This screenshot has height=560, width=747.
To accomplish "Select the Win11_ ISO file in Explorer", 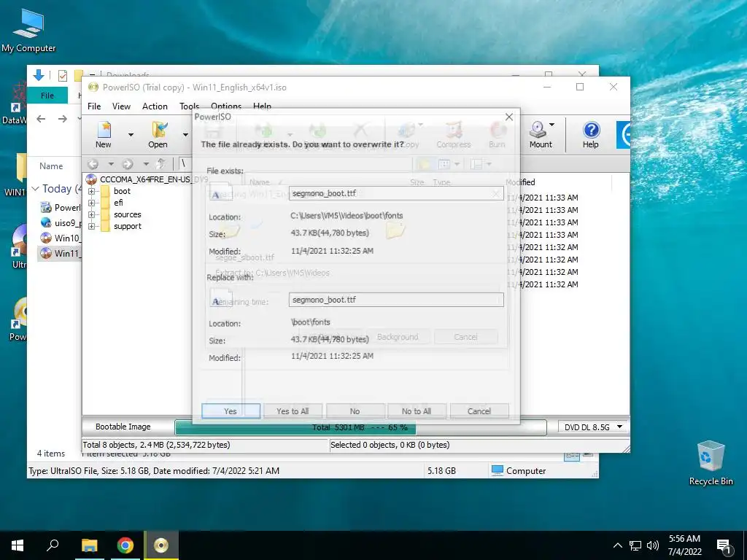I will point(61,253).
